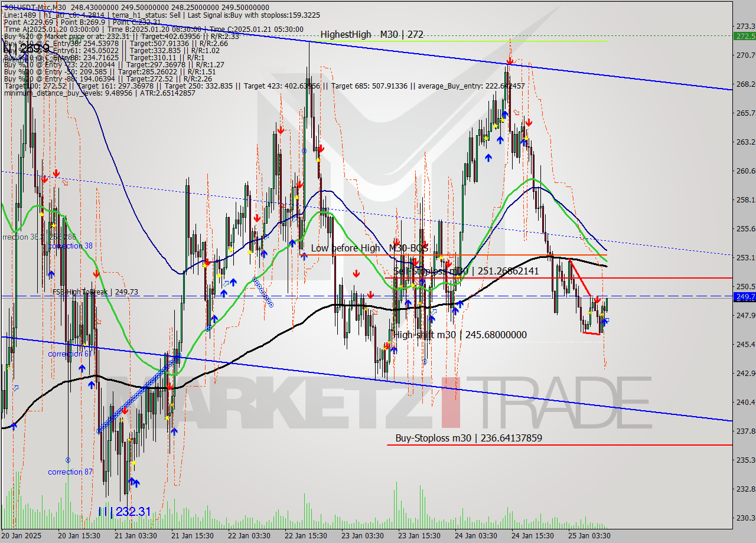Click the Sell-Stoploss m30 251.26862141 label
Viewport: 756px width, 543px height.
pyautogui.click(x=466, y=271)
